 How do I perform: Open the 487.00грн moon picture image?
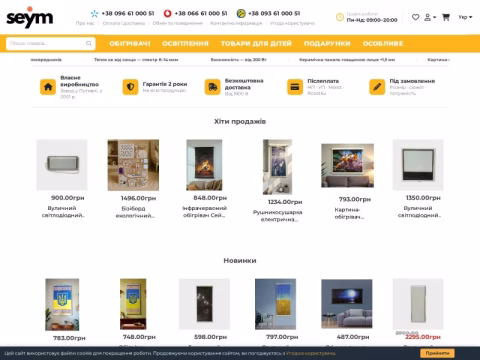click(x=347, y=304)
